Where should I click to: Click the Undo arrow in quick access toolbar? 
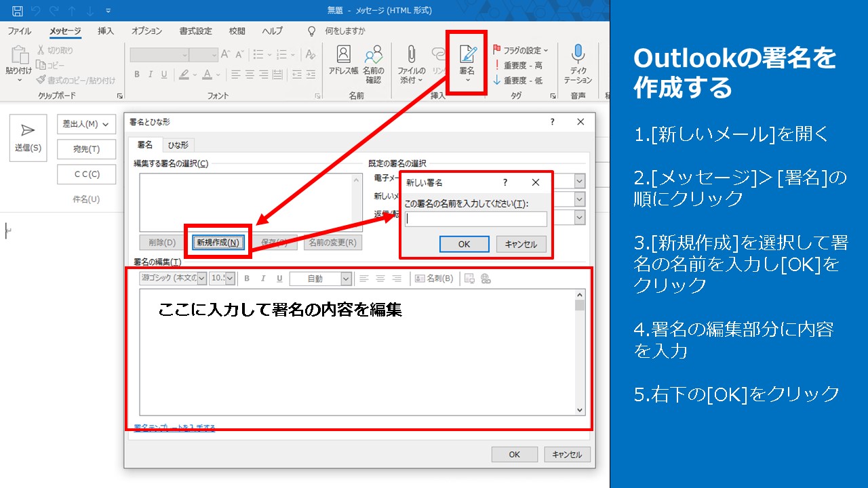tap(36, 11)
